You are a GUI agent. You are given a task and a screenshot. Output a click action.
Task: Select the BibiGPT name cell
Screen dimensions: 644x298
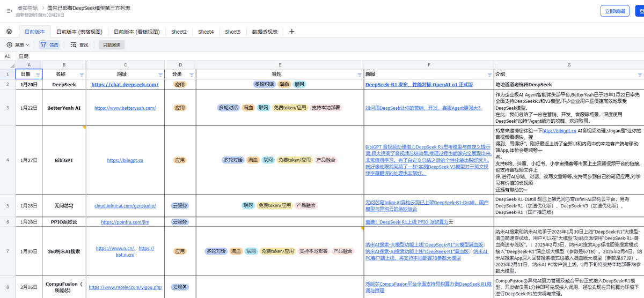[x=64, y=160]
